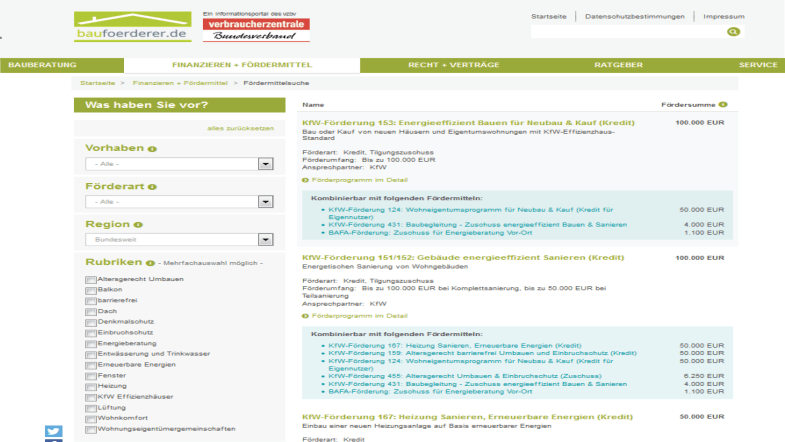785x442 pixels.
Task: Open KfW-Förderung 159 Altersgerecht barrierefrei link
Action: (483, 353)
